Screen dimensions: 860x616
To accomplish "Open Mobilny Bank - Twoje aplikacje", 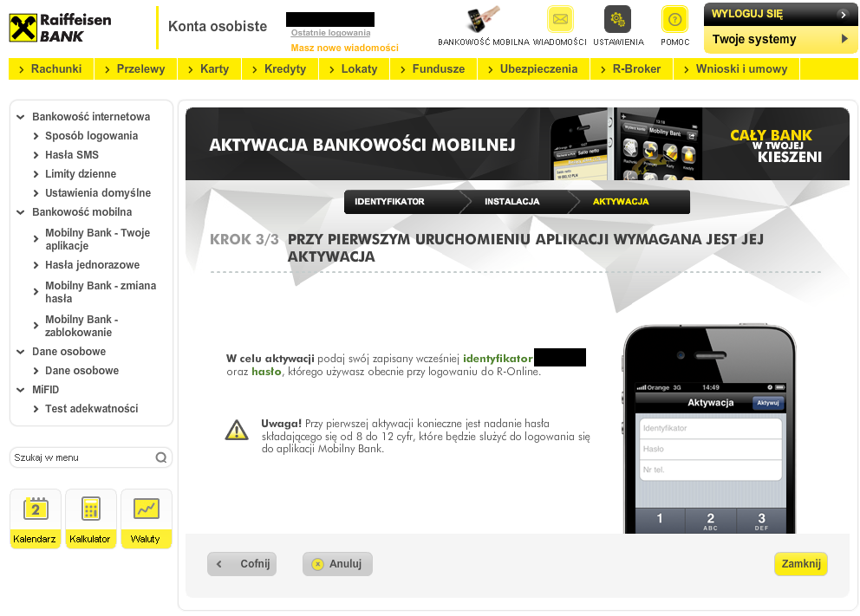I will pyautogui.click(x=98, y=239).
